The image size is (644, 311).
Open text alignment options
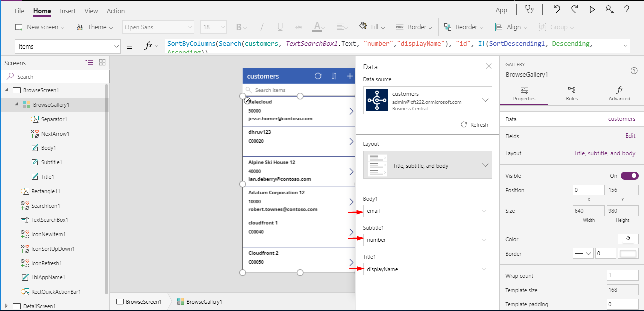[343, 27]
